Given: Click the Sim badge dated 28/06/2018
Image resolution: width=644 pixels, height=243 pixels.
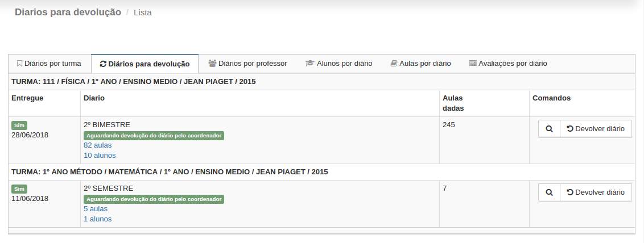Looking at the screenshot, I should coord(19,125).
